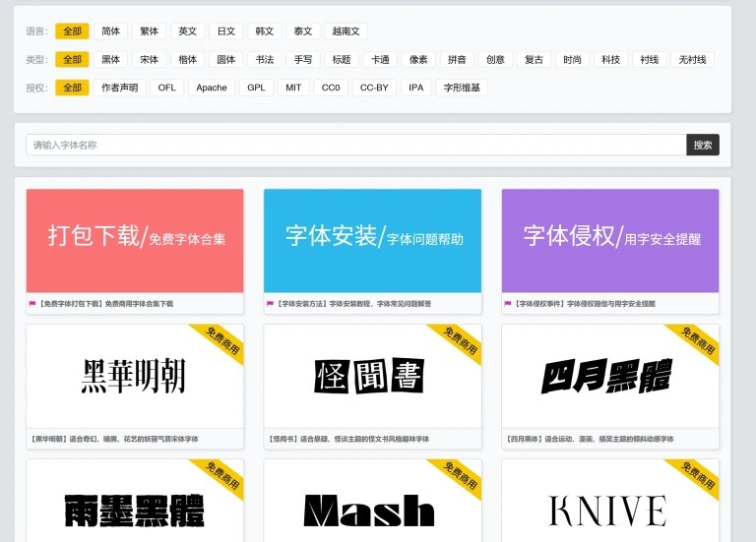The height and width of the screenshot is (542, 756).
Task: Open the 字体安装 blue banner
Action: (x=372, y=241)
